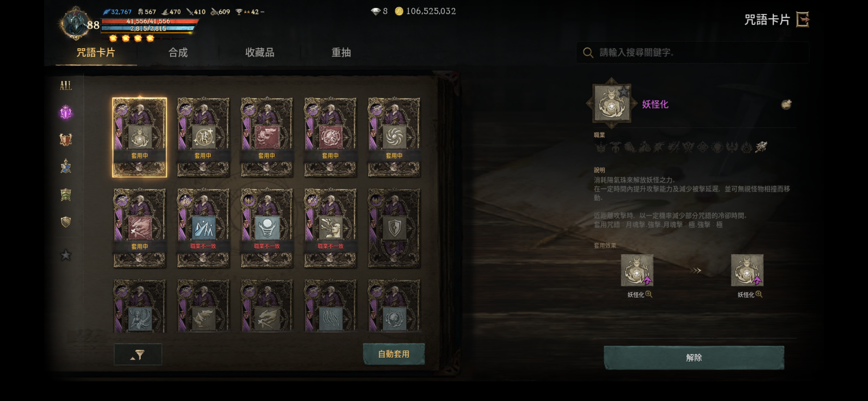Image resolution: width=868 pixels, height=401 pixels.
Task: Expand first 妖怪化 effect detail magnifier
Action: point(649,294)
